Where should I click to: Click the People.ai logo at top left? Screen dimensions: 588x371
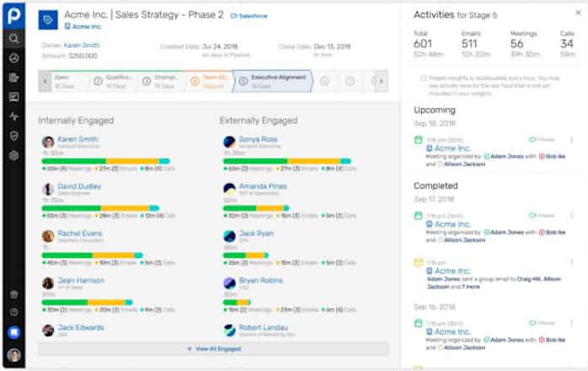click(x=13, y=14)
